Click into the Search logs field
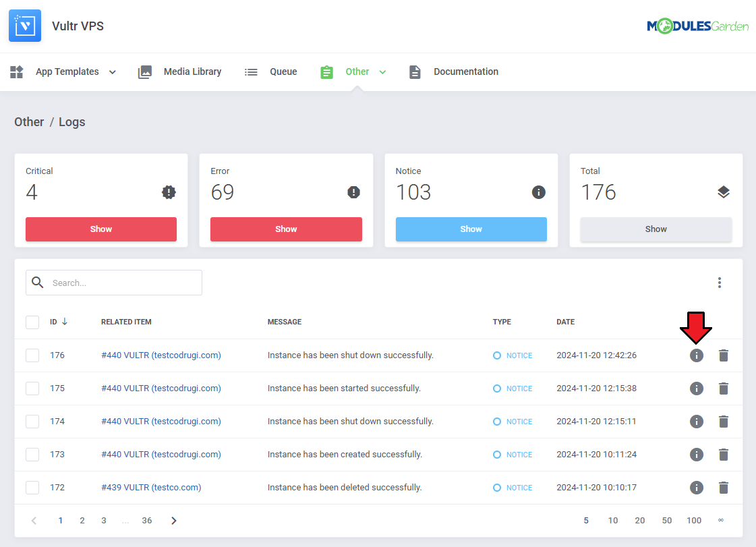The width and height of the screenshot is (756, 547). click(x=114, y=283)
